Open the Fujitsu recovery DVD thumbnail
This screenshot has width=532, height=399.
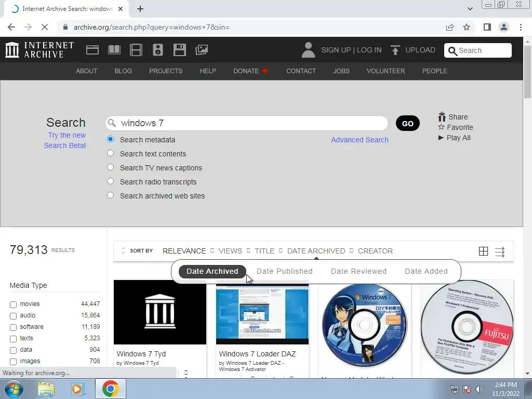(467, 327)
